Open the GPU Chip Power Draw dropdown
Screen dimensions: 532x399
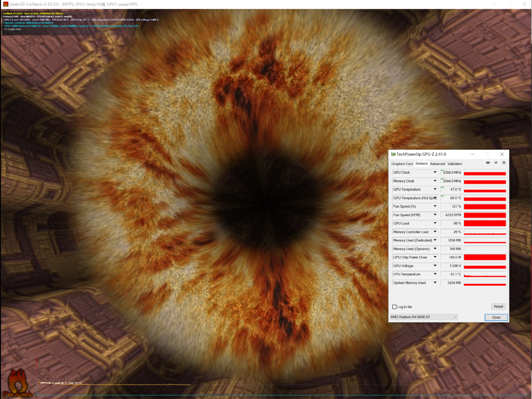tap(435, 257)
